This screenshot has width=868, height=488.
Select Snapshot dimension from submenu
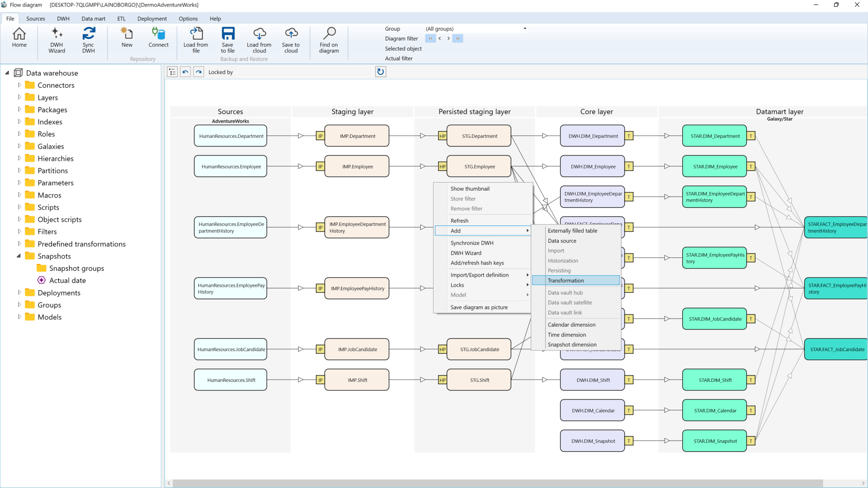point(576,345)
